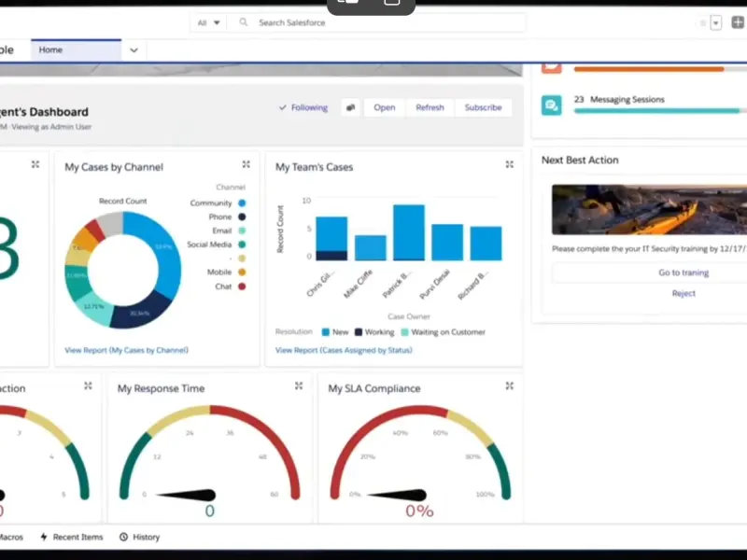Expand the My Response Time gauge
Image resolution: width=747 pixels, height=560 pixels.
click(299, 385)
